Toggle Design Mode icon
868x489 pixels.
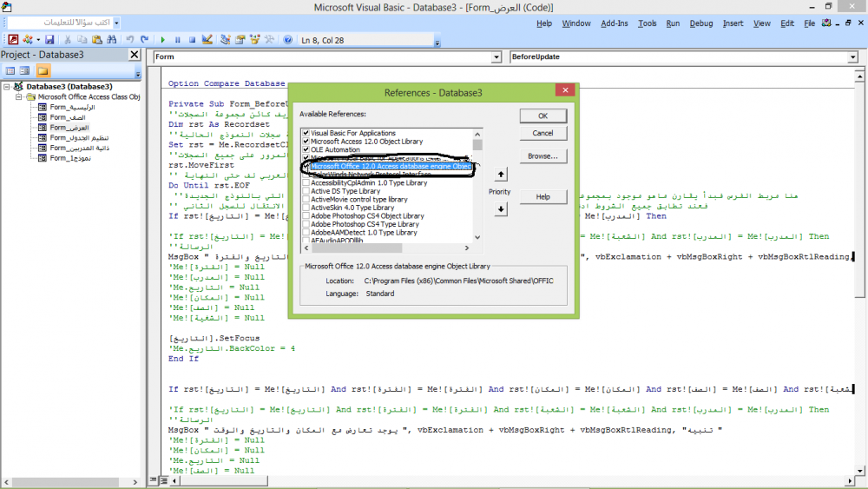coord(207,39)
